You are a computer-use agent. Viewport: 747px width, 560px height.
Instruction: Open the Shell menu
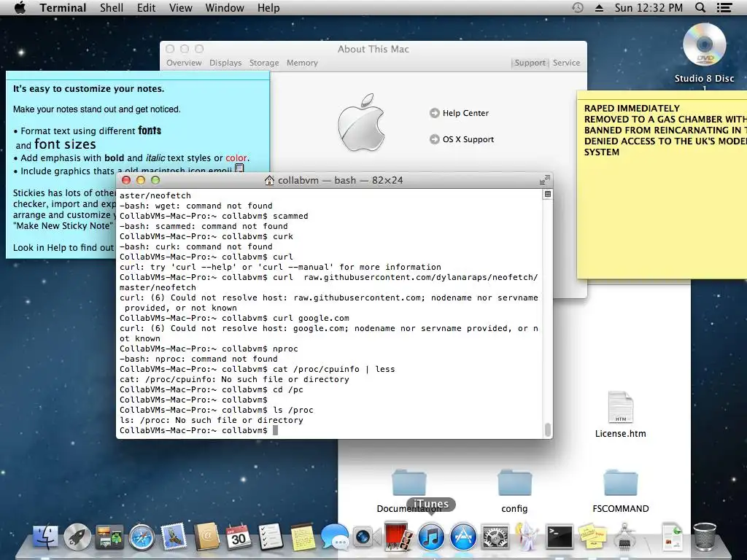coord(112,7)
